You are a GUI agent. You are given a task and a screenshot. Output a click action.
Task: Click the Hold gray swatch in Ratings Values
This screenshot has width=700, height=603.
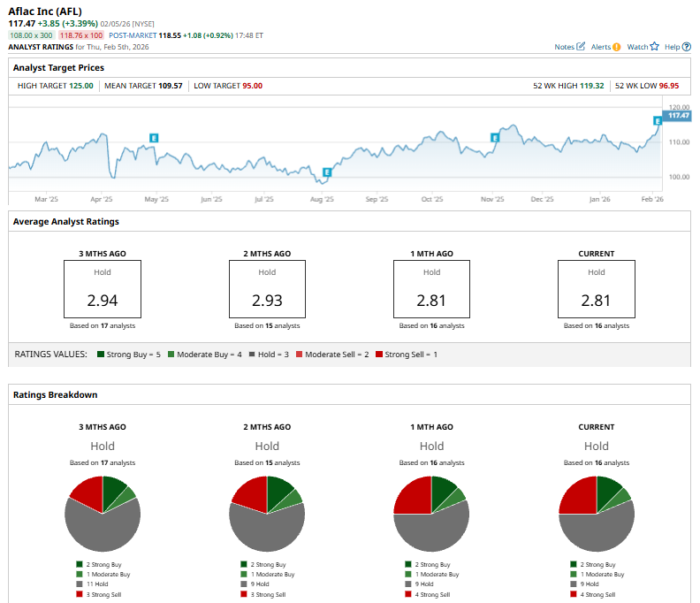tap(252, 355)
